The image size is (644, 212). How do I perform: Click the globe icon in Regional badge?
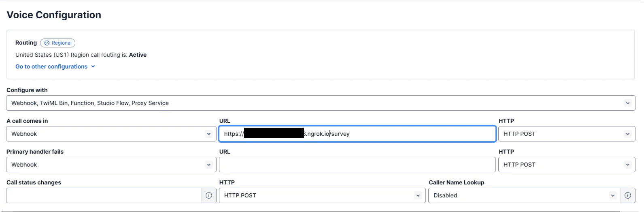click(47, 43)
